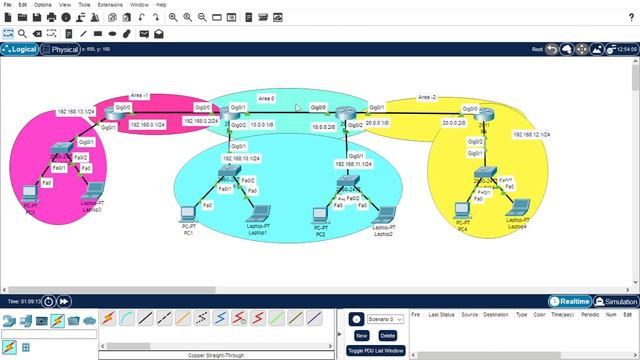Pick the Fiber orange cable icon
Screen dimensions: 640x360
[183, 318]
